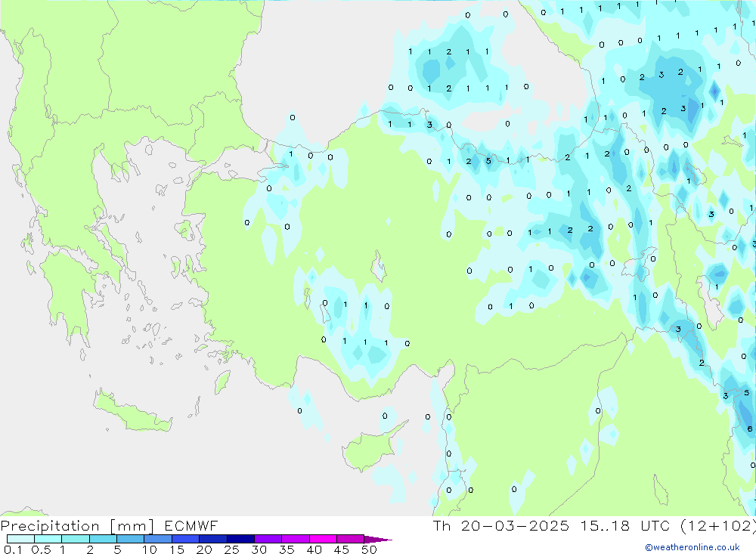Screen dimensions: 756x554
Task: Click the 25 legend label
Action: 232,549
